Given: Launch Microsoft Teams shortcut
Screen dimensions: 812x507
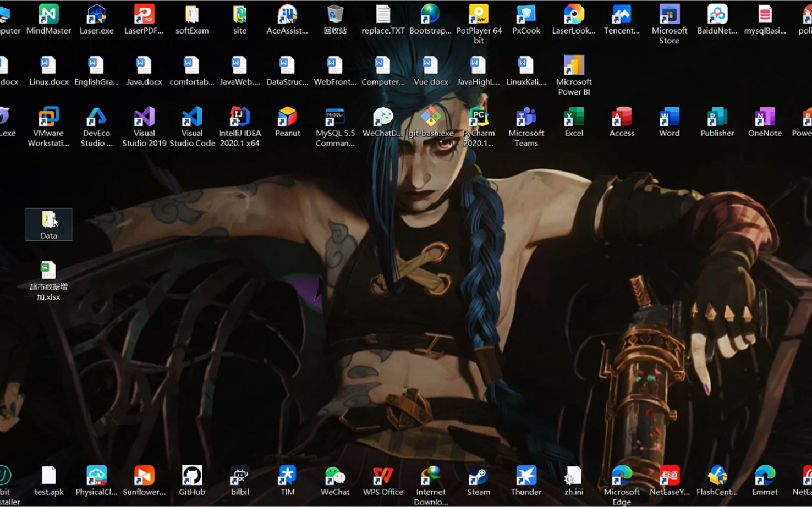Looking at the screenshot, I should (526, 126).
